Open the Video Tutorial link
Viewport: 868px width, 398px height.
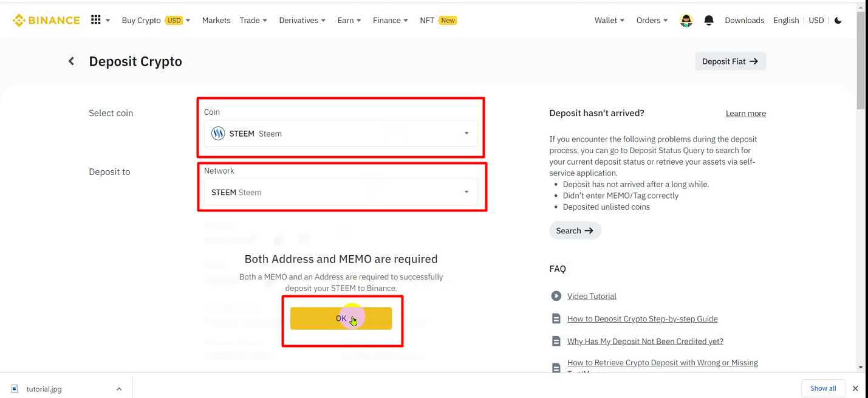[x=592, y=296]
